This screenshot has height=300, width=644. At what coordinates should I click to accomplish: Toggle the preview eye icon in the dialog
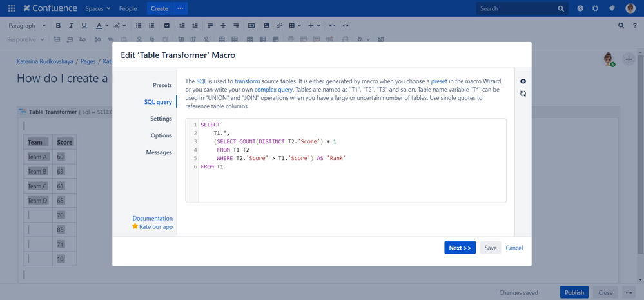(523, 81)
